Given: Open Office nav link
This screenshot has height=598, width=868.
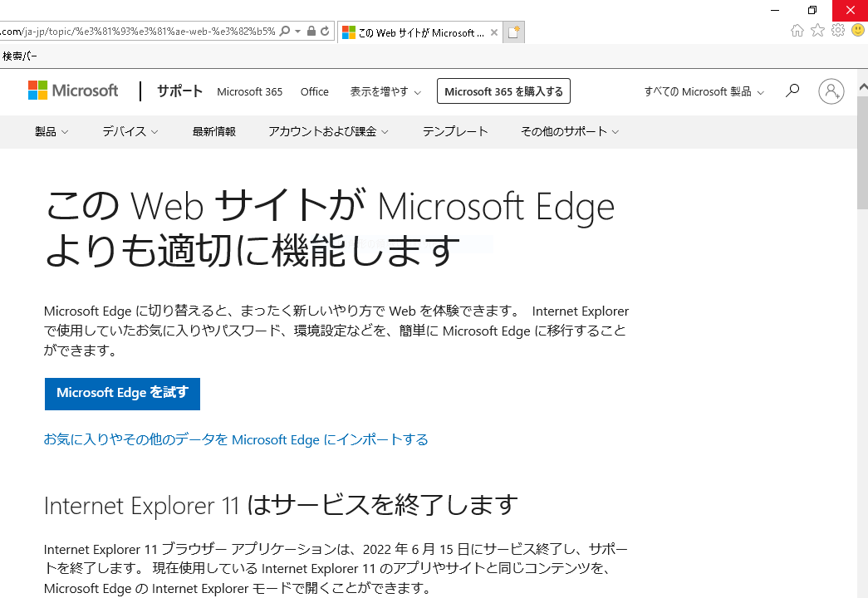Looking at the screenshot, I should pyautogui.click(x=315, y=92).
